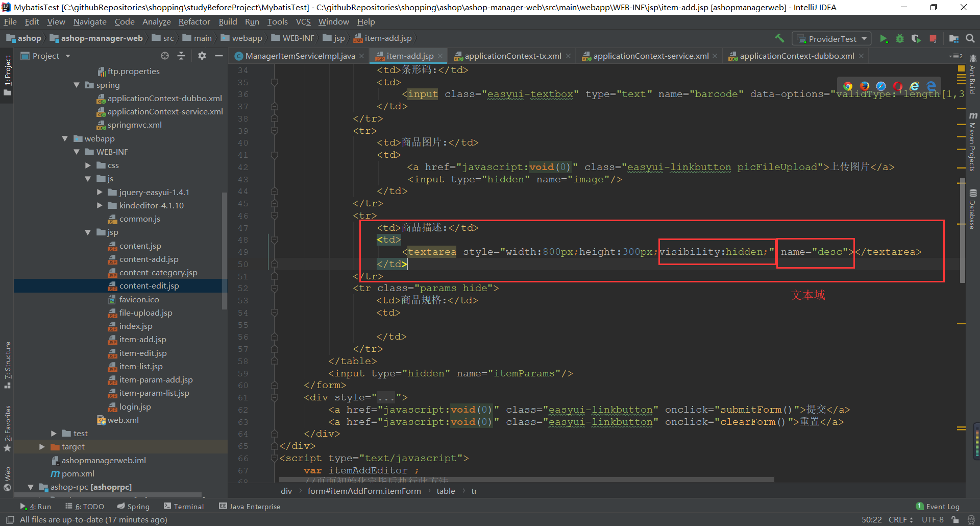Switch to ManagerItemServiceImpl.java tab
The image size is (980, 526).
tap(300, 56)
